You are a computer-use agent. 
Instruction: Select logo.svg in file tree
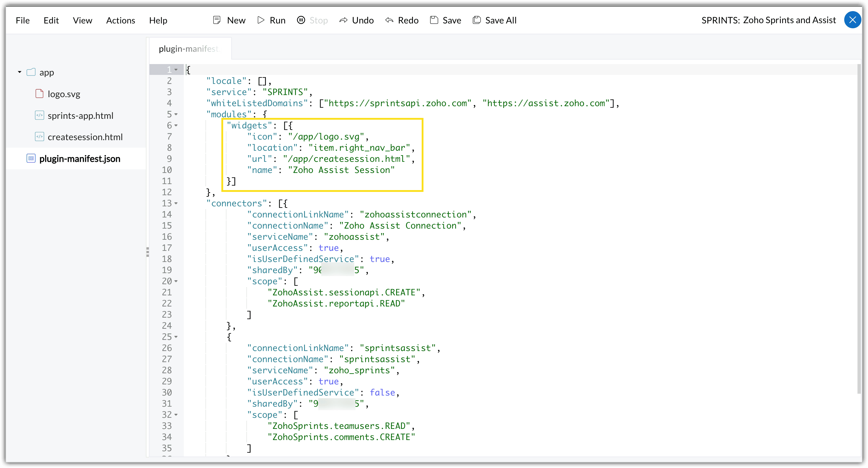tap(64, 94)
